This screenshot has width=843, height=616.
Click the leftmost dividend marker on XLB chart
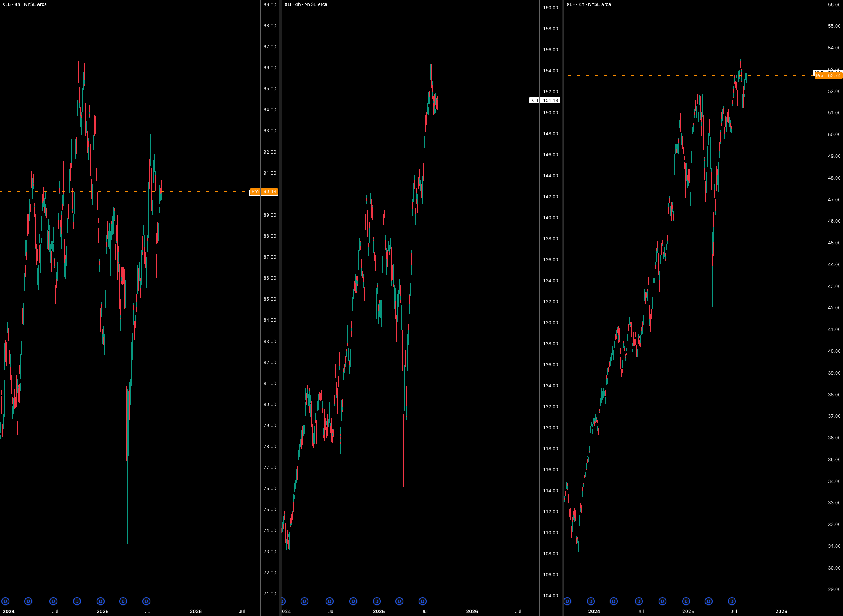pyautogui.click(x=5, y=601)
